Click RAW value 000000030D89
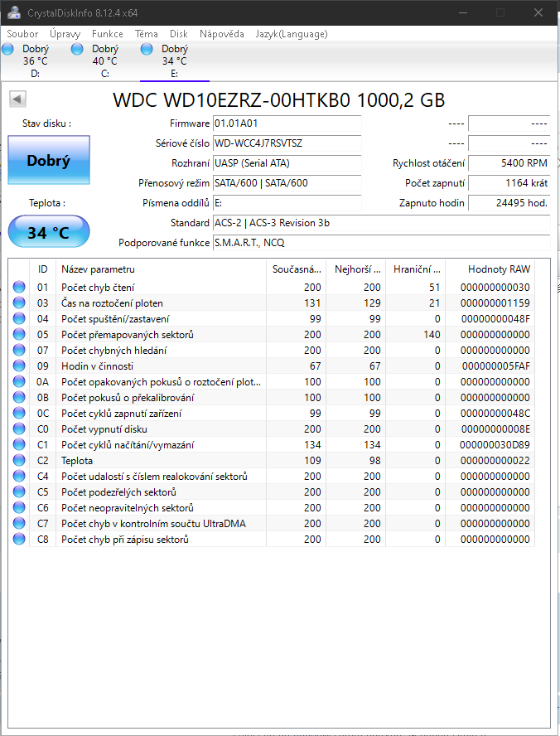560x736 pixels. pos(495,444)
